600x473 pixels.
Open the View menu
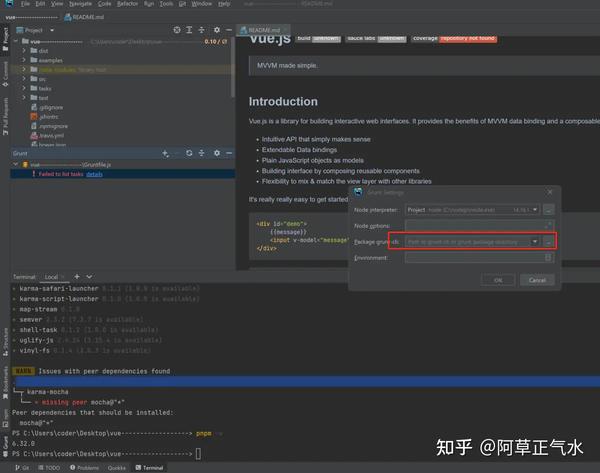pyautogui.click(x=57, y=4)
